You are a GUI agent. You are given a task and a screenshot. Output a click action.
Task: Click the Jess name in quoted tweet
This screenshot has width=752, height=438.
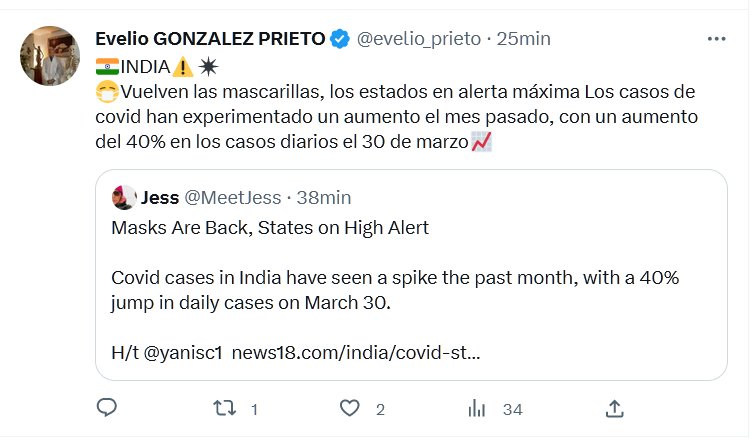[x=160, y=197]
